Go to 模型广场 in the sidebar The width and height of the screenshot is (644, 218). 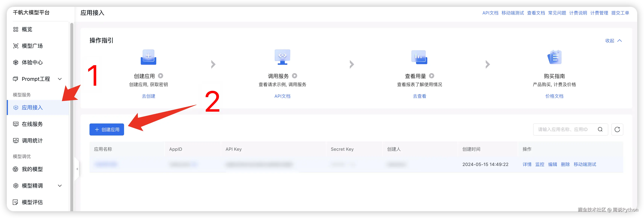pyautogui.click(x=32, y=46)
